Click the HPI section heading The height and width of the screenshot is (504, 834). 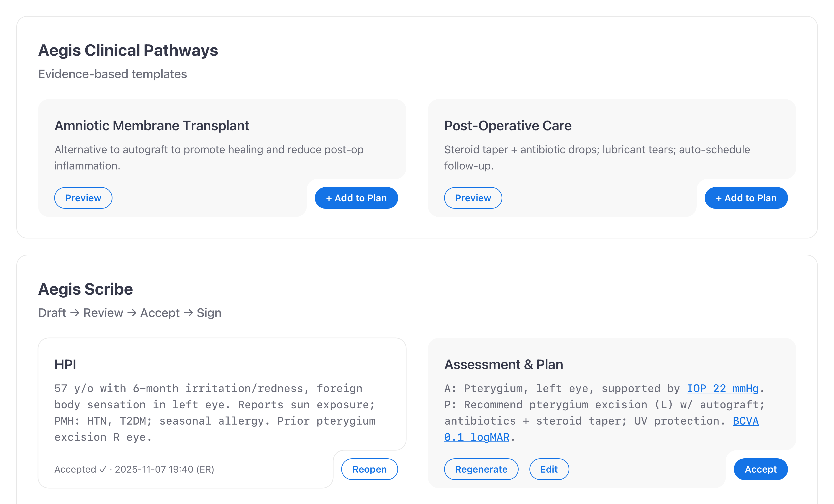(x=65, y=365)
